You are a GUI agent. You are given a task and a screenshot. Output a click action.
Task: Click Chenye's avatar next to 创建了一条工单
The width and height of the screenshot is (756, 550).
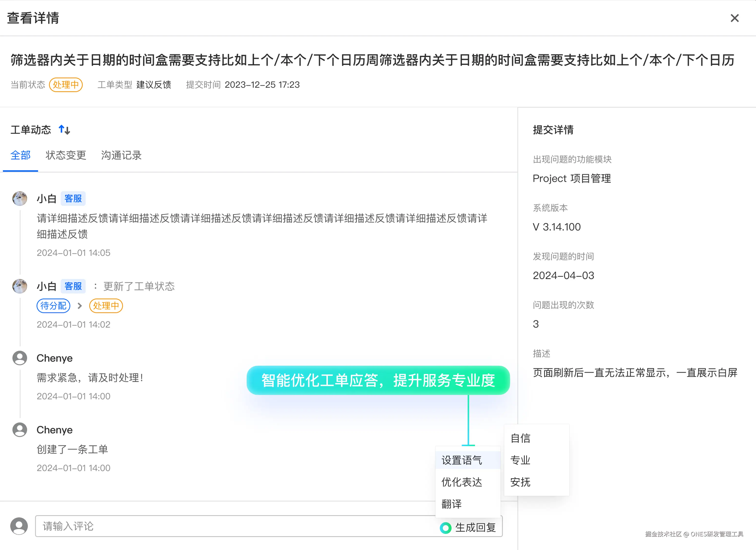20,430
